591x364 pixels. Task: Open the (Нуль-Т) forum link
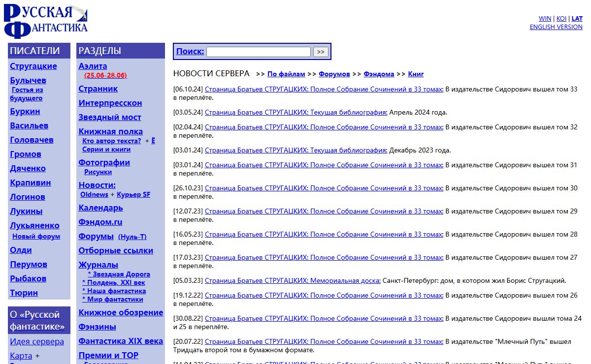click(x=132, y=237)
